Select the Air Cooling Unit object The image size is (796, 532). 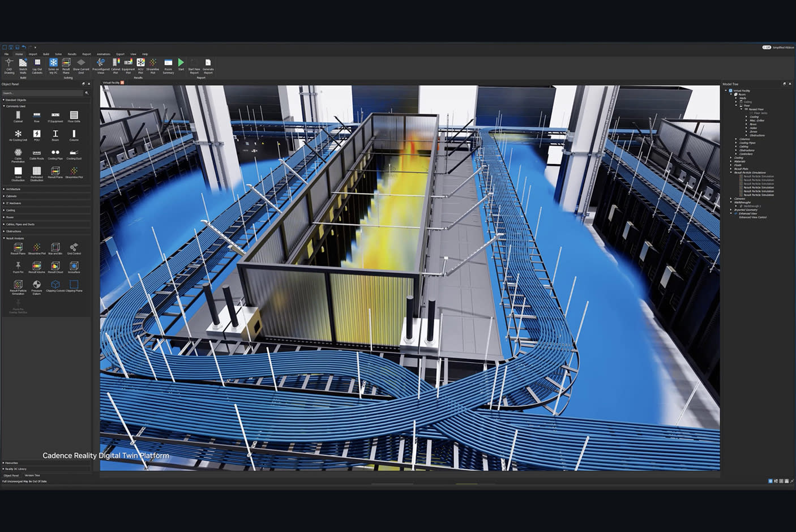(18, 134)
